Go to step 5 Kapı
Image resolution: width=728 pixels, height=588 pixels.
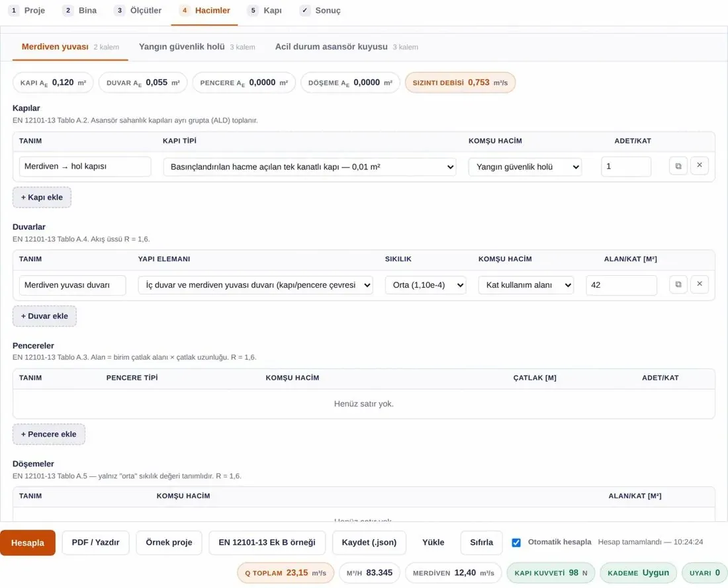265,11
